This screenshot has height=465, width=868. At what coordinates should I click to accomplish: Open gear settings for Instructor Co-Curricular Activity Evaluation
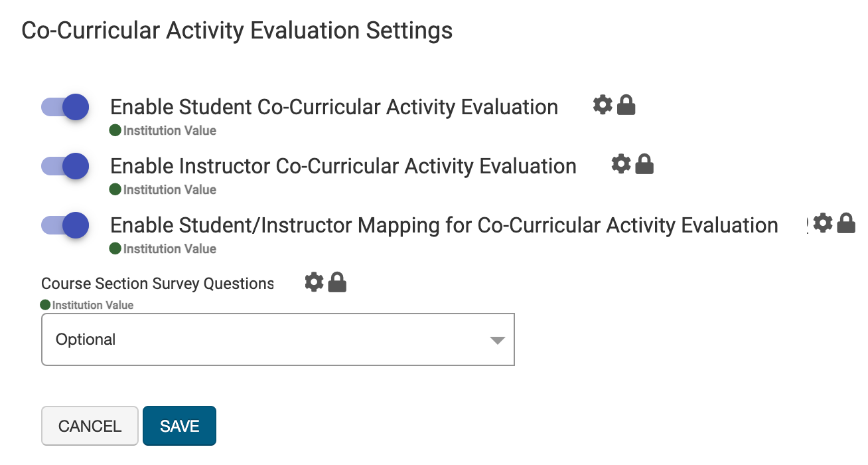tap(621, 164)
